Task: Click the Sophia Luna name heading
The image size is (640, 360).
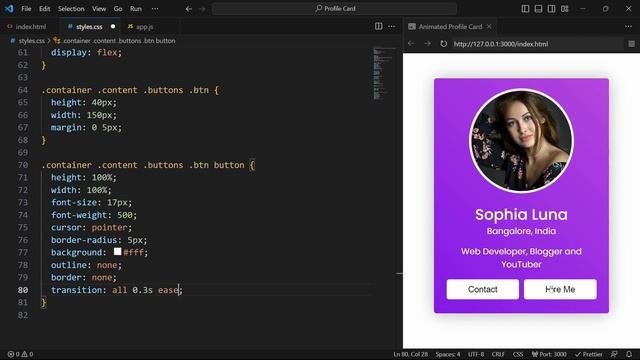Action: tap(521, 215)
